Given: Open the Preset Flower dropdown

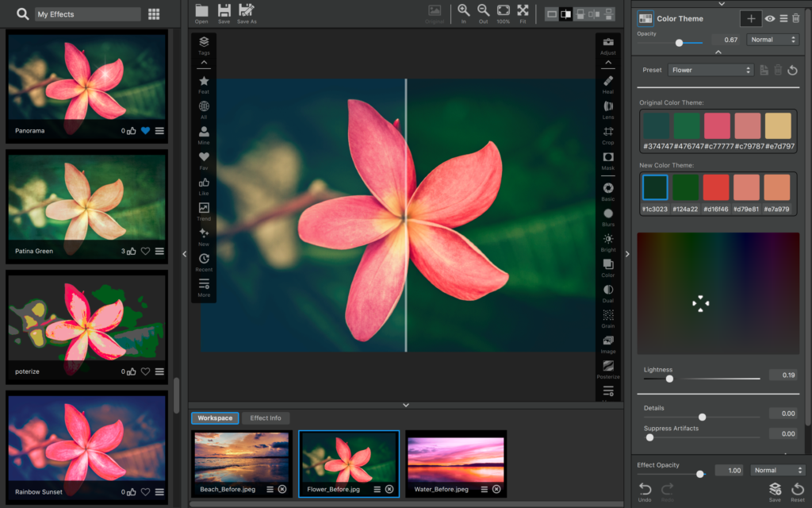Looking at the screenshot, I should (x=710, y=70).
